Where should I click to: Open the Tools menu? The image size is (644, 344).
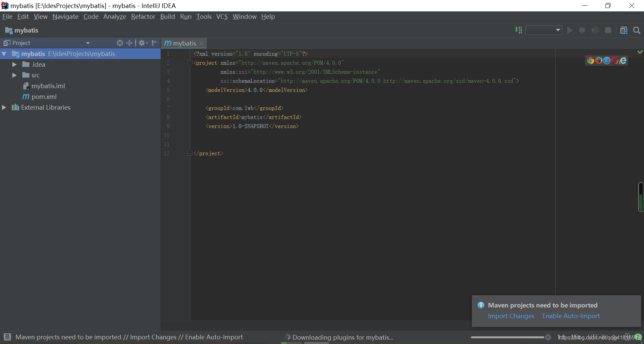tap(204, 16)
